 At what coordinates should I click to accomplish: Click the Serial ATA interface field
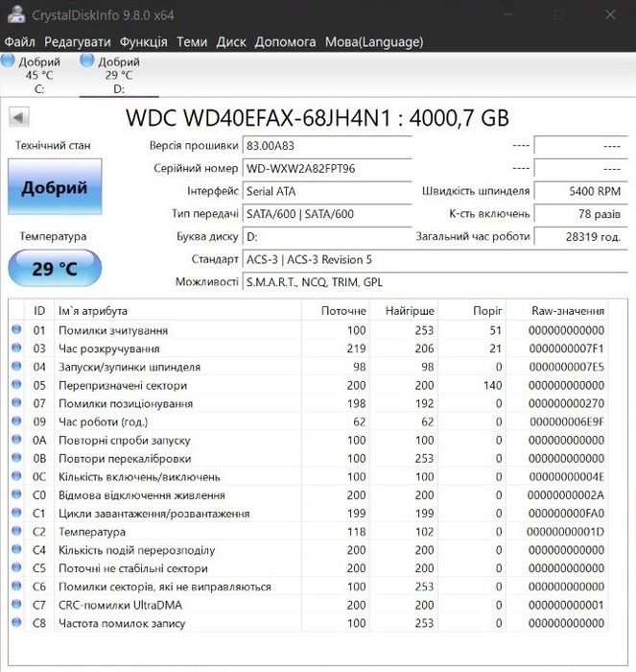point(327,191)
